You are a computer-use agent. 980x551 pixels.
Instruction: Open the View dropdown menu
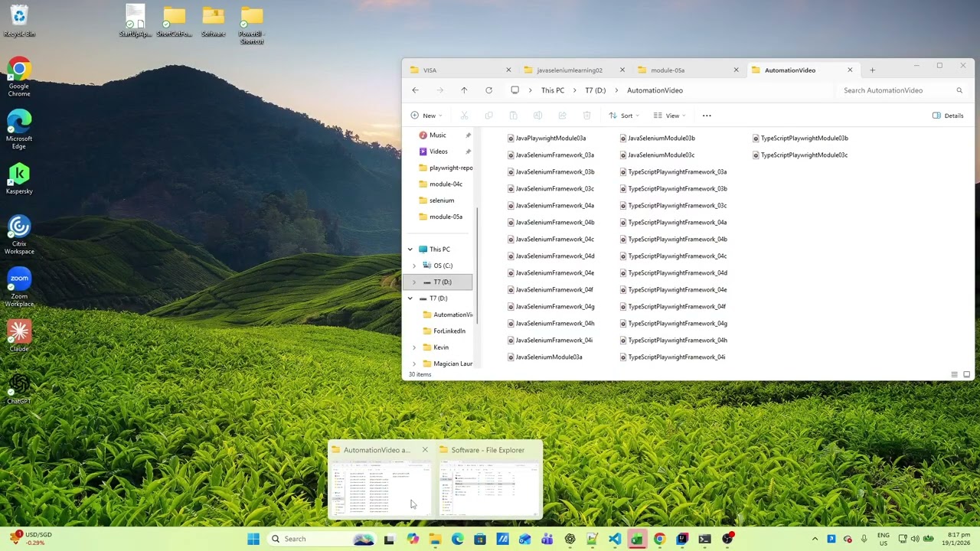(x=669, y=116)
